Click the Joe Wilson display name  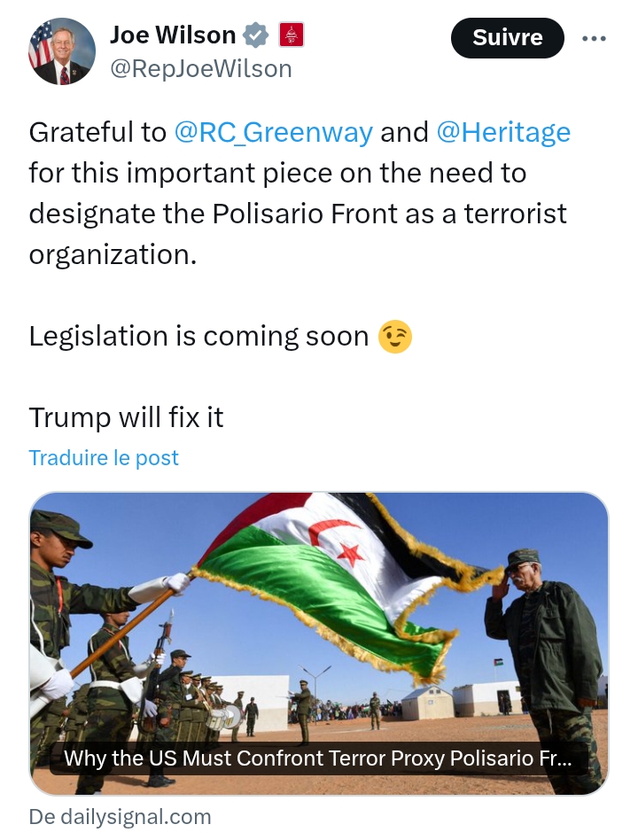(x=173, y=36)
